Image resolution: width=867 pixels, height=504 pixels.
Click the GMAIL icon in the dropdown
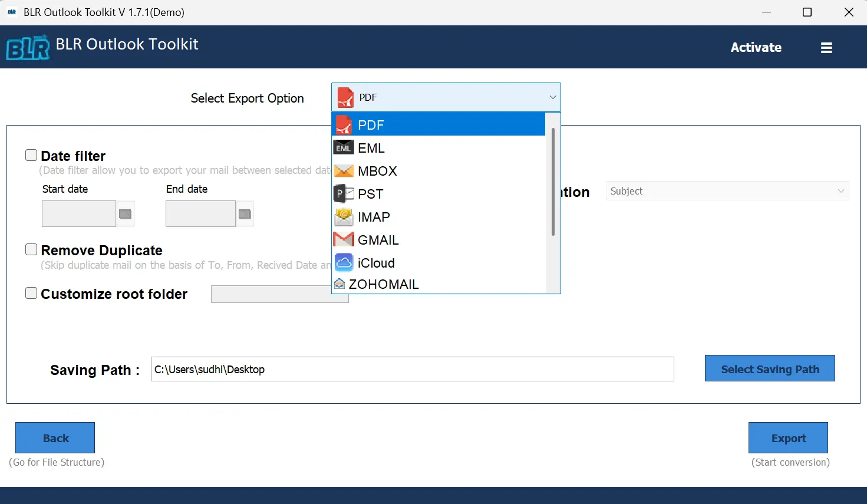coord(344,239)
